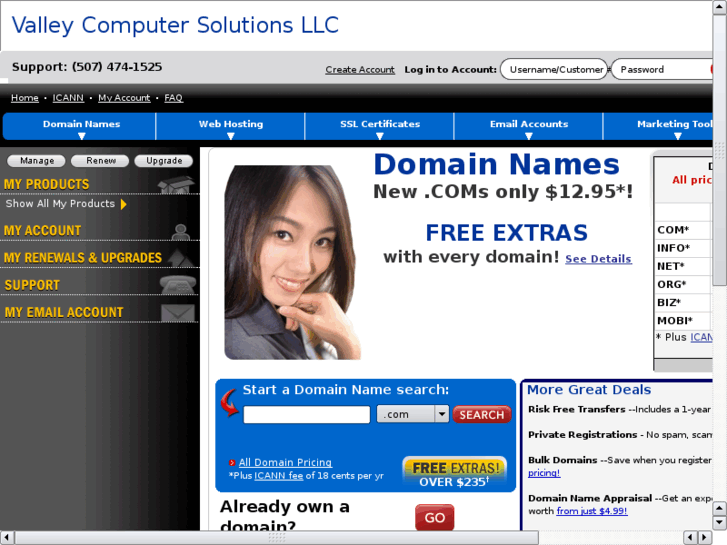Focus the Username/Customer field
Viewport: 727px width, 545px height.
tap(554, 69)
